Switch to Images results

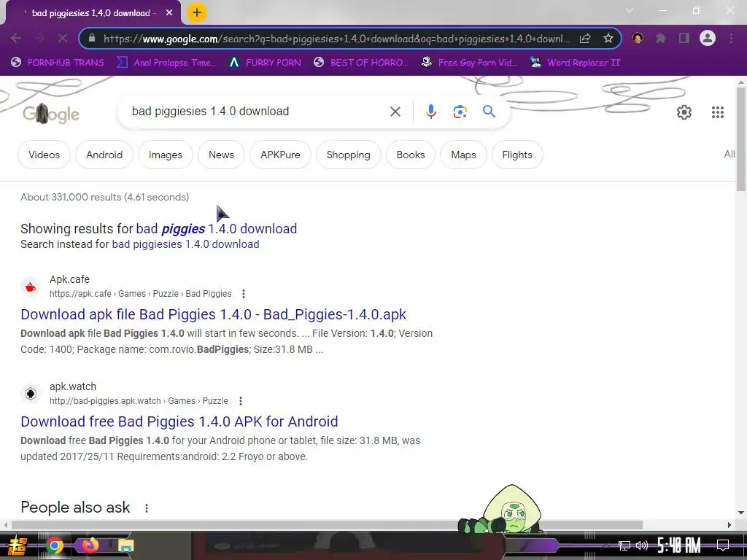point(166,155)
